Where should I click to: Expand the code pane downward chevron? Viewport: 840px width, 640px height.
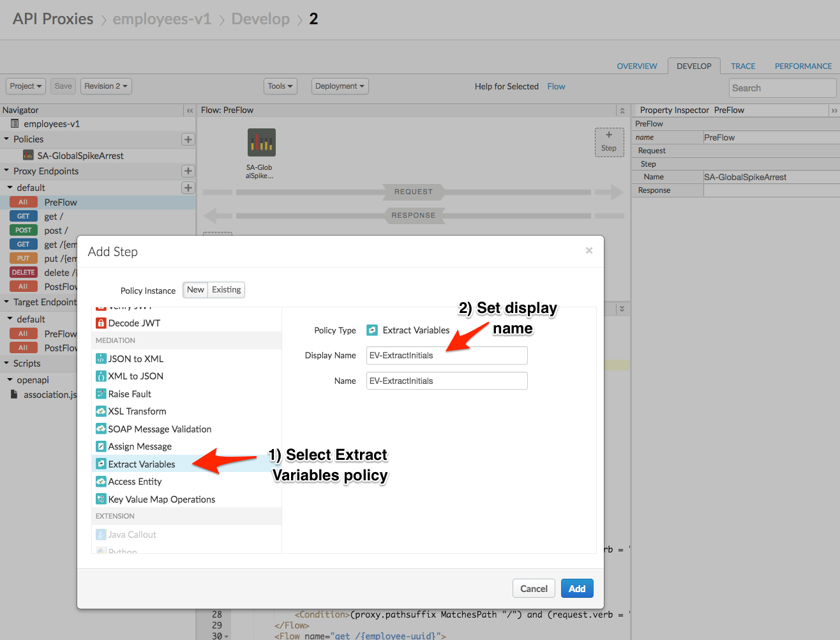[622, 309]
